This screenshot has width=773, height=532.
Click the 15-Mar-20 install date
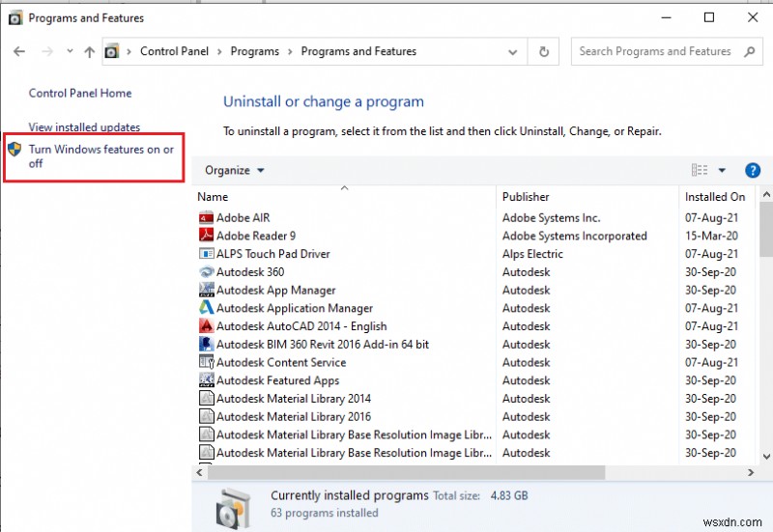tap(711, 236)
